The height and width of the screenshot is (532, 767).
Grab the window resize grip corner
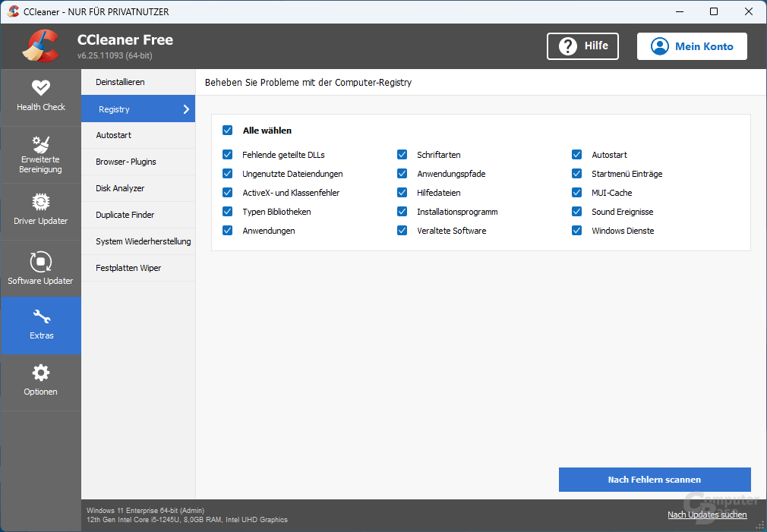point(761,526)
